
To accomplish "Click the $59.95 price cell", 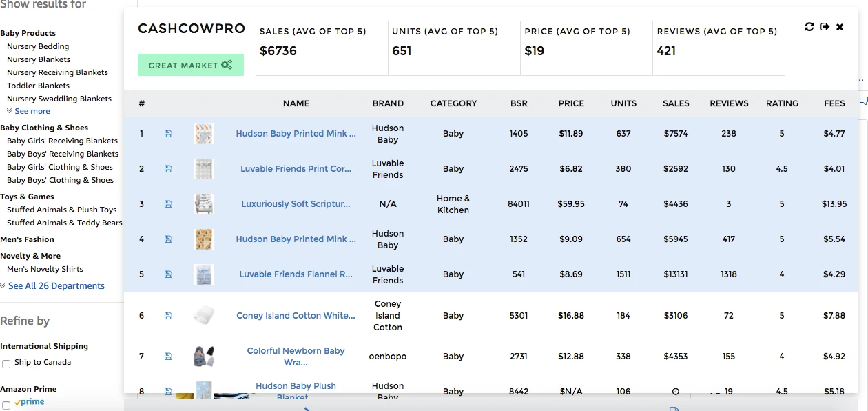I will [x=571, y=204].
